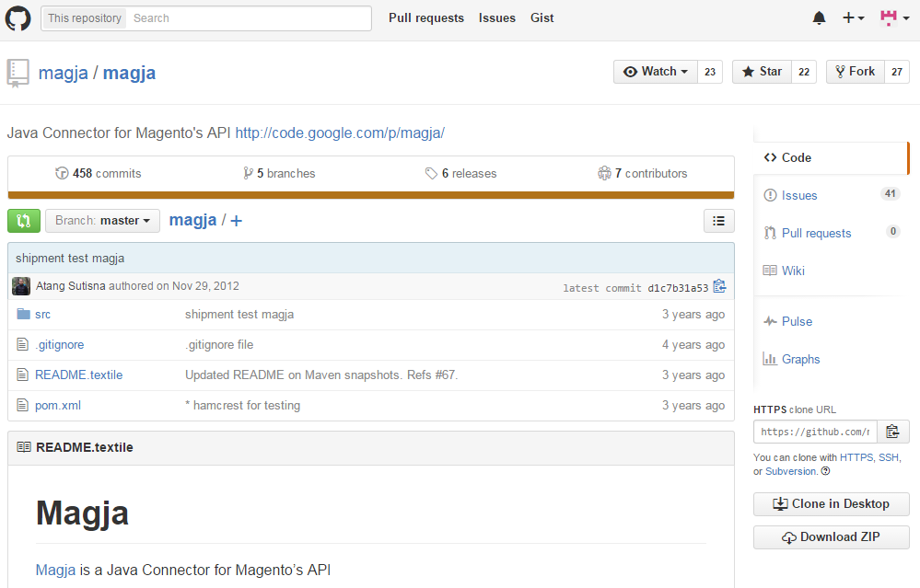The width and height of the screenshot is (920, 588).
Task: Open the forks count 27
Action: pos(897,72)
